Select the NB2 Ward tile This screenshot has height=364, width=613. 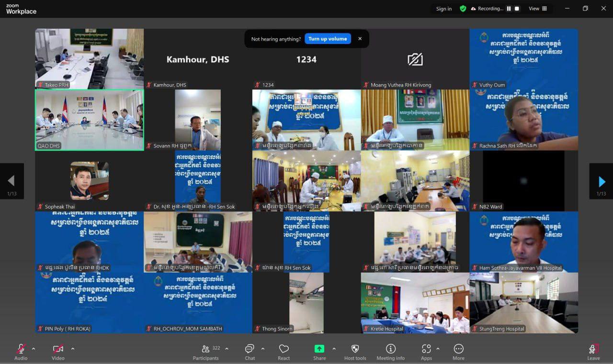click(x=524, y=181)
